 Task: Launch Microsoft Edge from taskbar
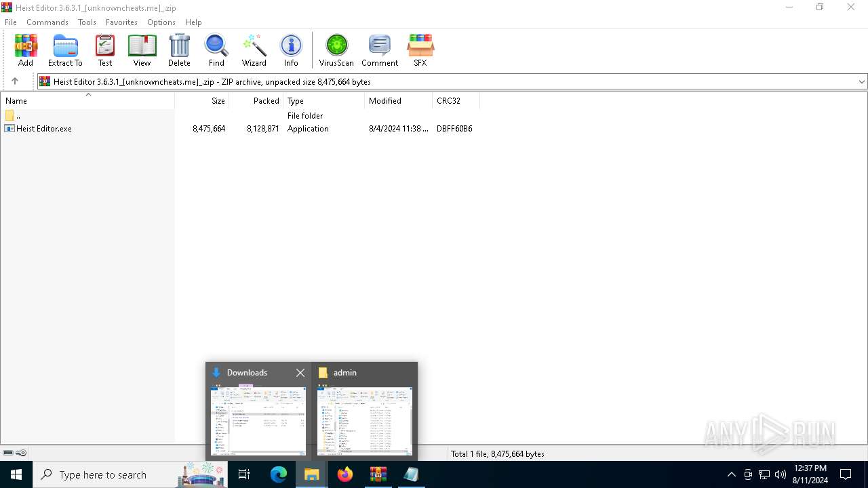279,474
